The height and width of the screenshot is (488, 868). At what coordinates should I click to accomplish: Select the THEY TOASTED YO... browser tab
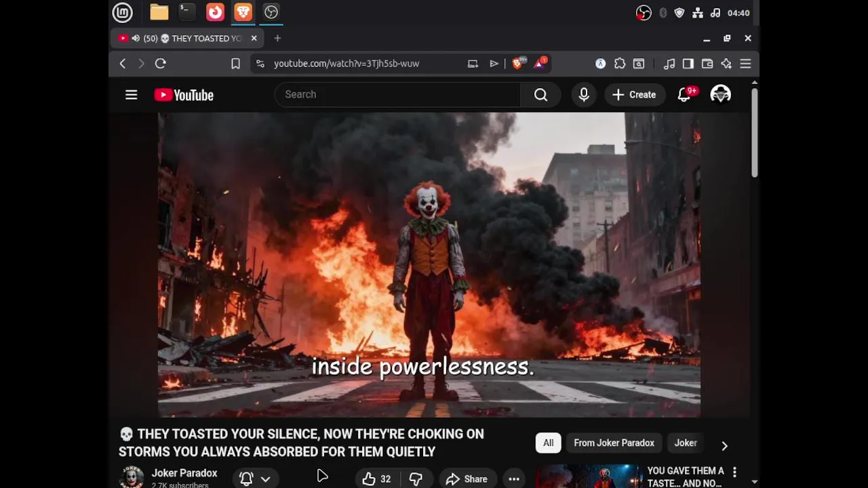point(188,39)
